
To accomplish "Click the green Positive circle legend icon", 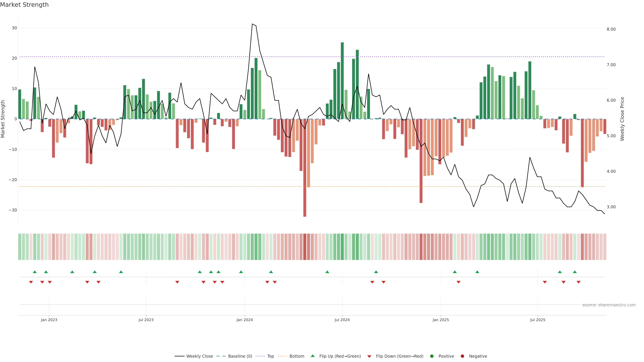I will pyautogui.click(x=432, y=356).
